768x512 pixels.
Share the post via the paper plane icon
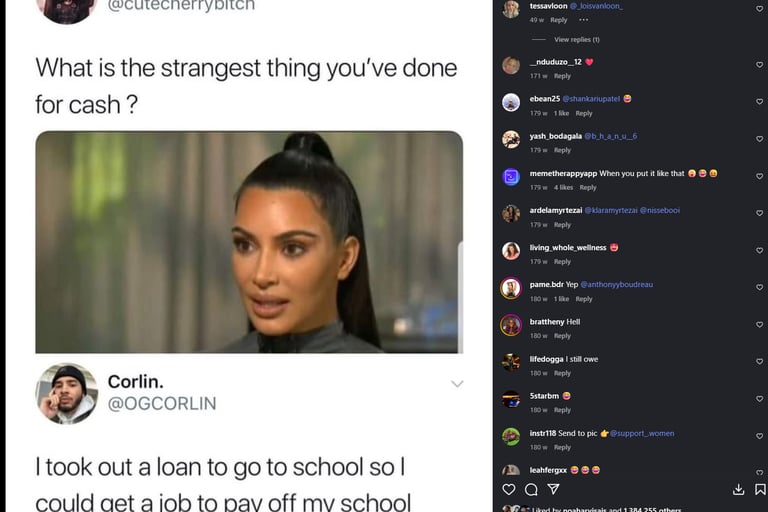coord(553,489)
